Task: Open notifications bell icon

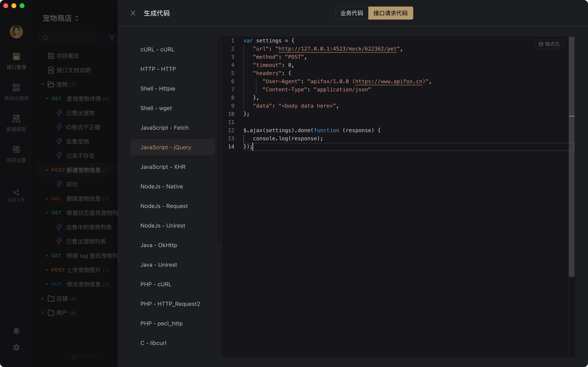Action: [16, 331]
